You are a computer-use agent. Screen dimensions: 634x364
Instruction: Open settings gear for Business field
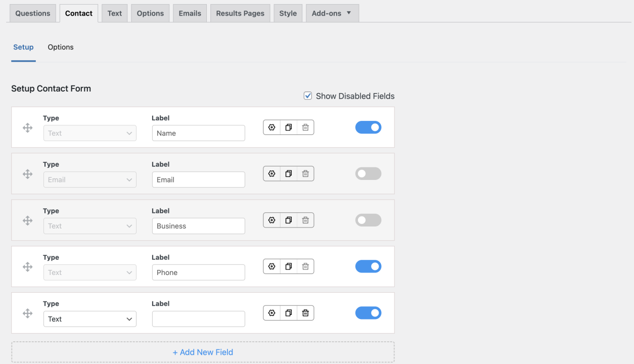271,220
